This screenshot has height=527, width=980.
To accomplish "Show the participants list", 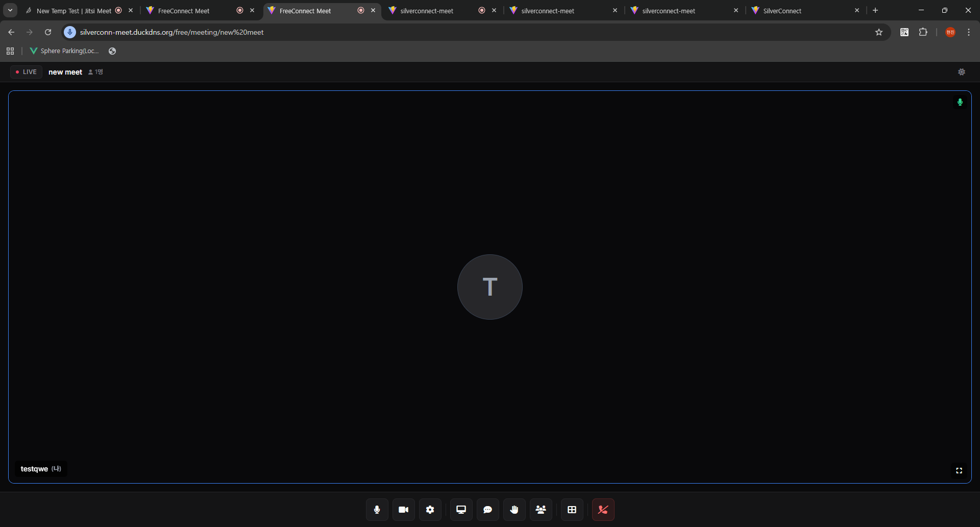I will coord(541,510).
